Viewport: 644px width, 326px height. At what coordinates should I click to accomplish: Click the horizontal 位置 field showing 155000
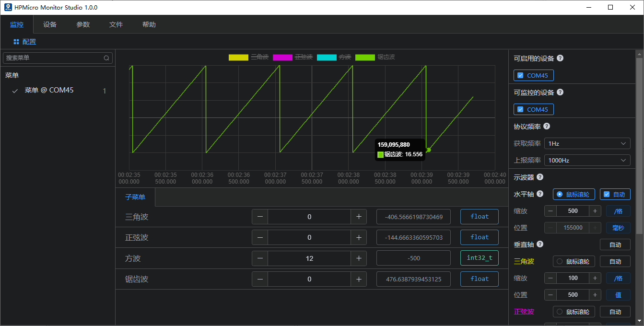(x=573, y=228)
